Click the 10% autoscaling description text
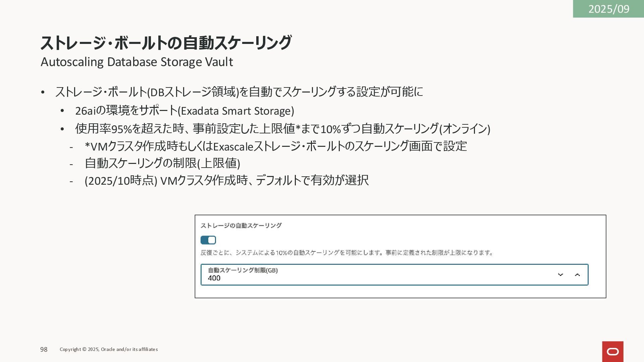Viewport: 644px width, 362px height. (x=347, y=253)
